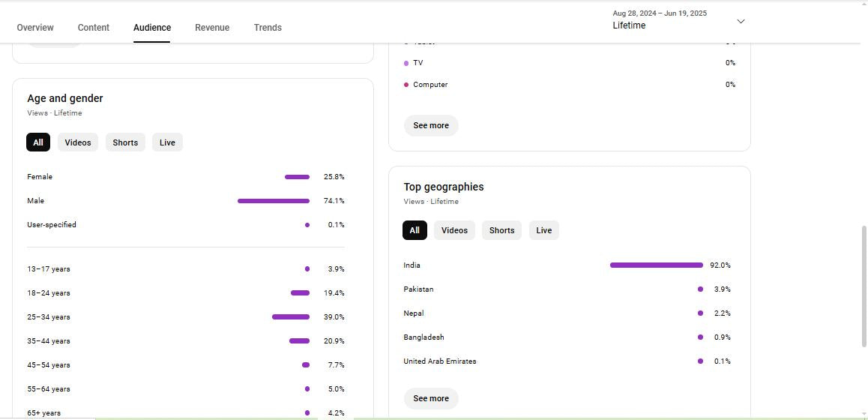Select Live filter in Age and gender
This screenshot has height=420, width=868.
(167, 142)
